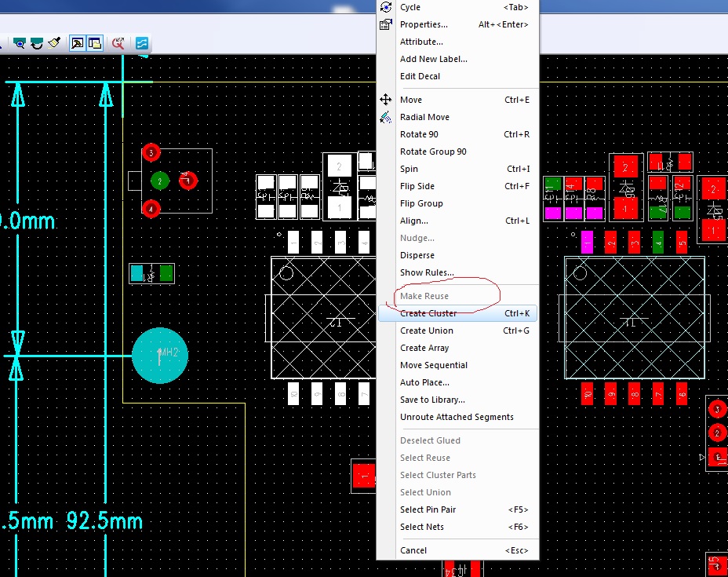Screen dimensions: 728x577
Task: Click the blue router toolbar icon
Action: [141, 43]
